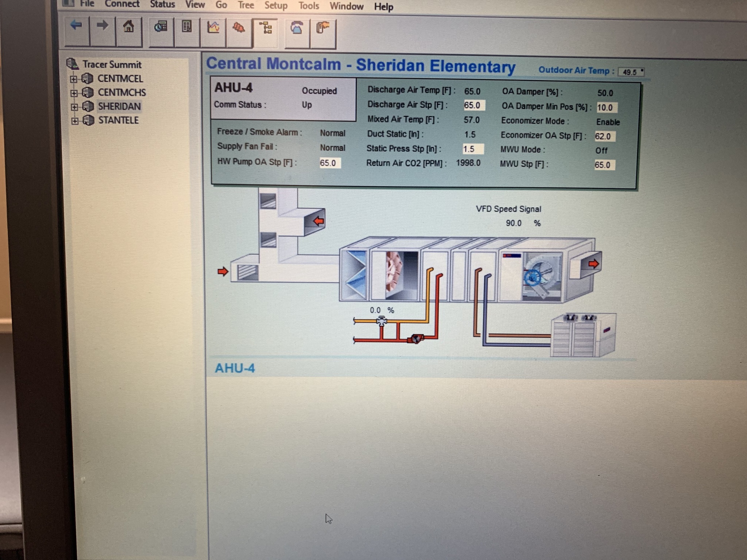The image size is (747, 560).
Task: Go to the Home screen icon
Action: click(x=128, y=28)
